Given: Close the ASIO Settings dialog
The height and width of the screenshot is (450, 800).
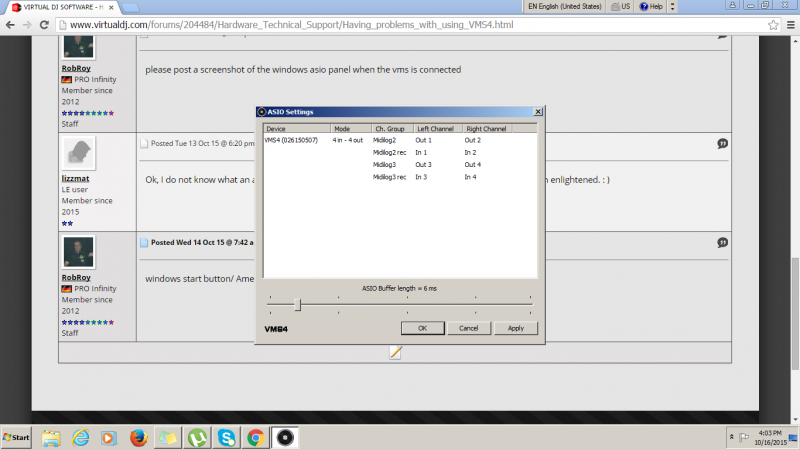Looking at the screenshot, I should 538,112.
